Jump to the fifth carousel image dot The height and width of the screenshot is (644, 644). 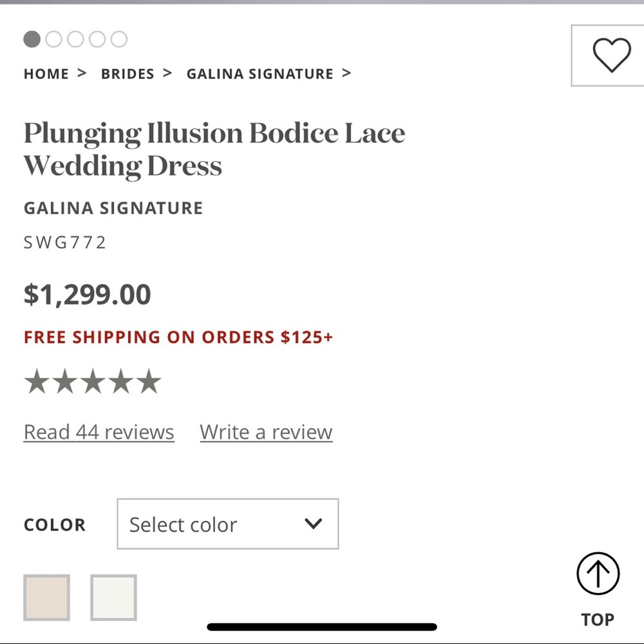point(119,39)
